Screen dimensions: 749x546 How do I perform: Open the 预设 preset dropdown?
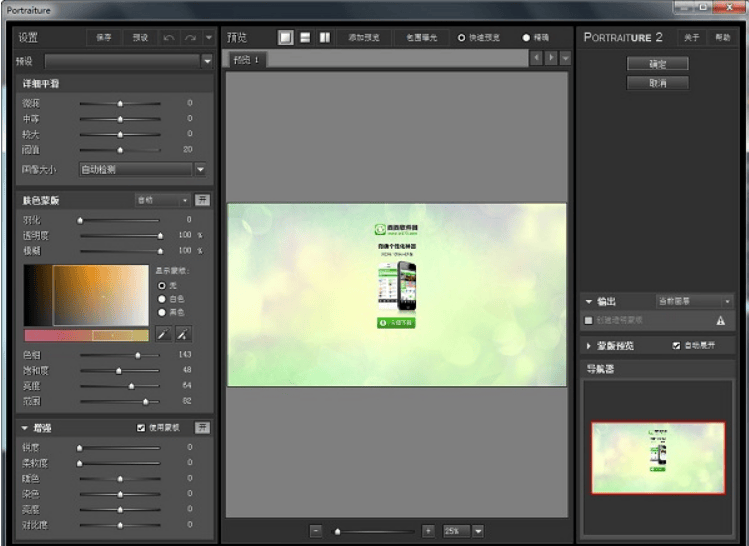click(207, 60)
